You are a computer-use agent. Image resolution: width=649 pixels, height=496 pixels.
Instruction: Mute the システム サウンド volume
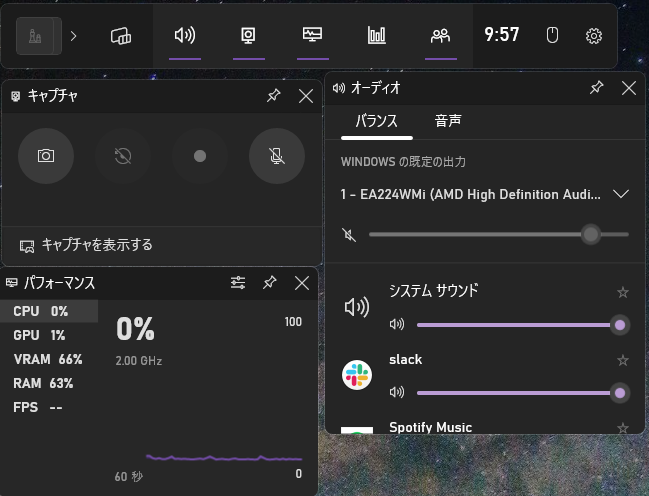(397, 324)
